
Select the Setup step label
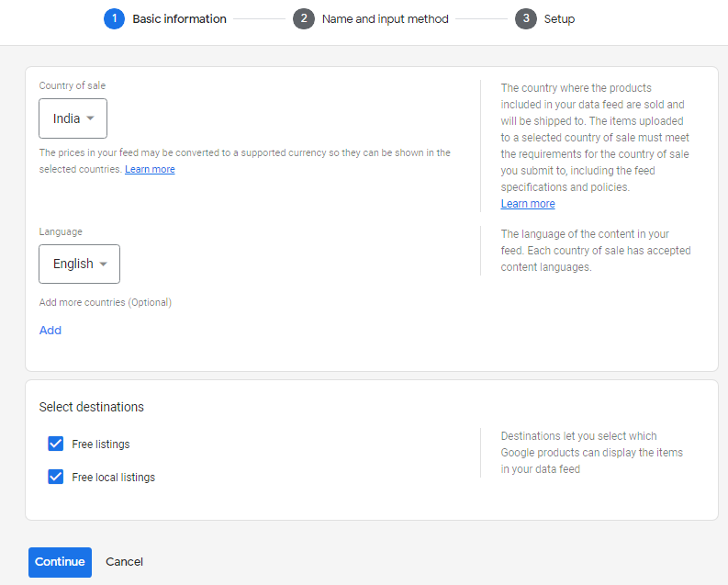coord(559,18)
